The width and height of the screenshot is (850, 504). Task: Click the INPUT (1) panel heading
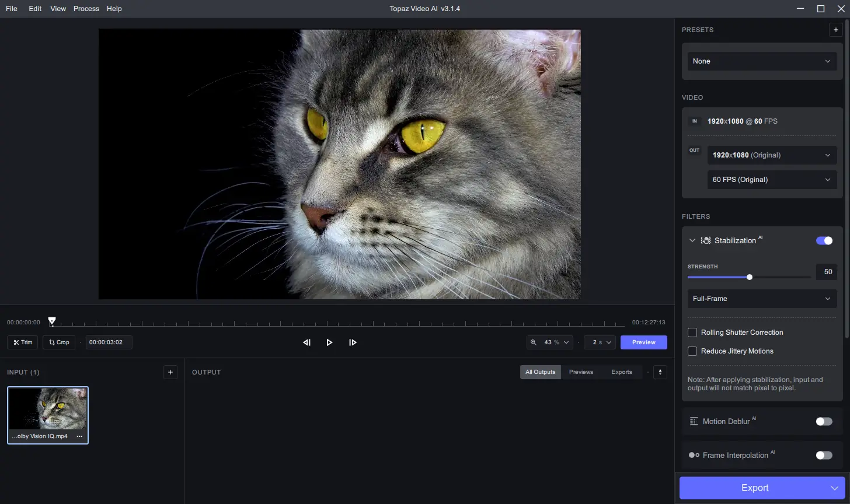point(23,372)
